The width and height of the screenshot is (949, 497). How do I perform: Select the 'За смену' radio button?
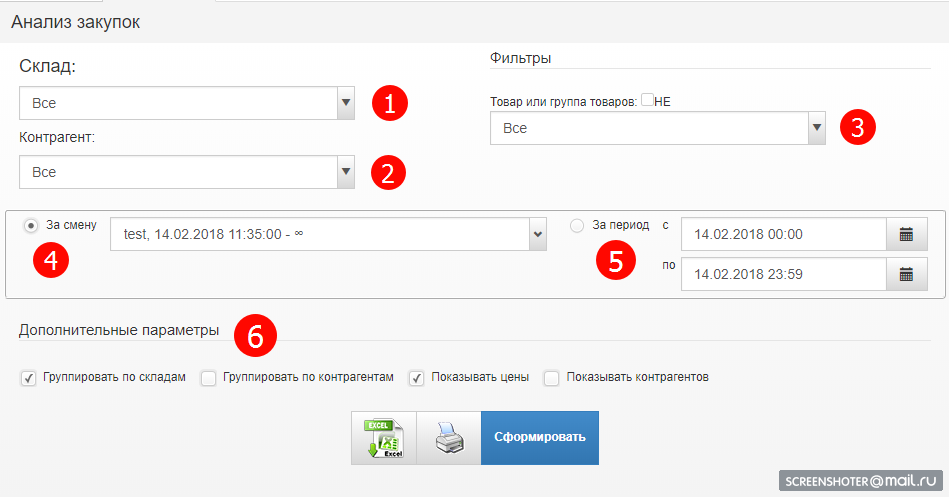click(31, 226)
